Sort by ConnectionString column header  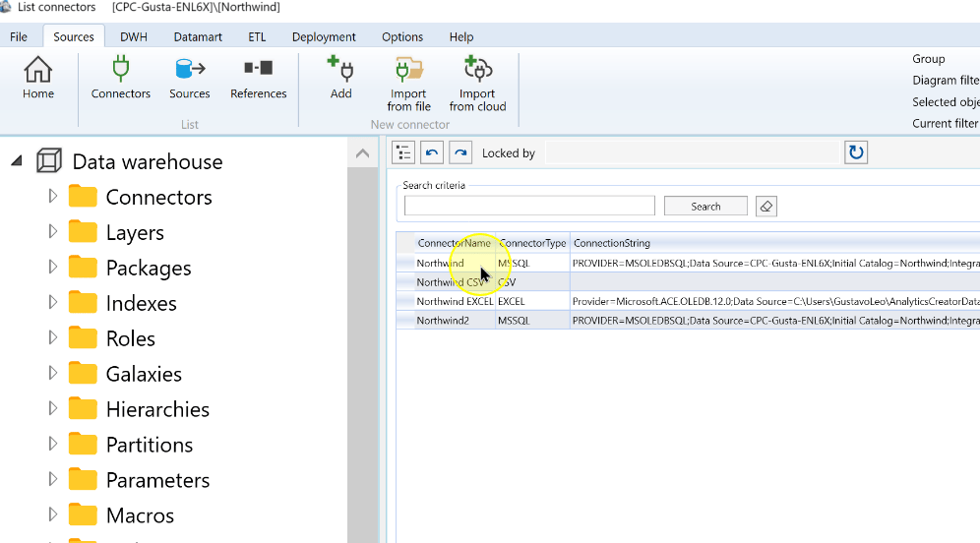coord(775,243)
